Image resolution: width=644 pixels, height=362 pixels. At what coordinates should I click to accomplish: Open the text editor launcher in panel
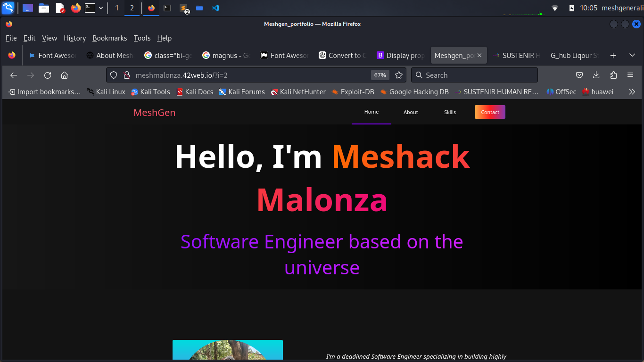(60, 8)
